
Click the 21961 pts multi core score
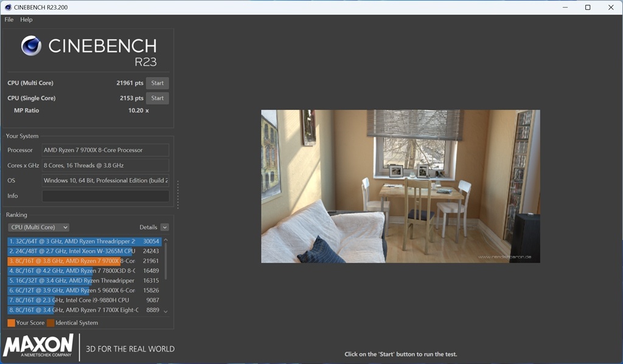(x=130, y=83)
